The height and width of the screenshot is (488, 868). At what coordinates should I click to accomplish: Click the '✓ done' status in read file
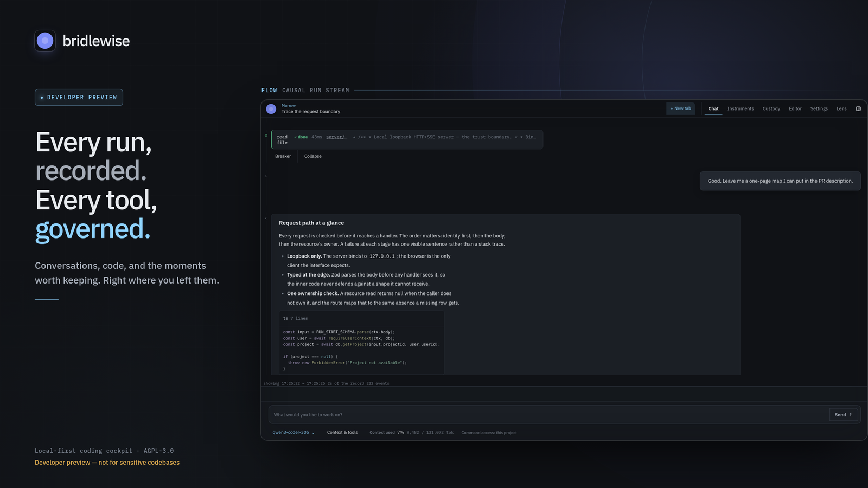[x=301, y=137]
